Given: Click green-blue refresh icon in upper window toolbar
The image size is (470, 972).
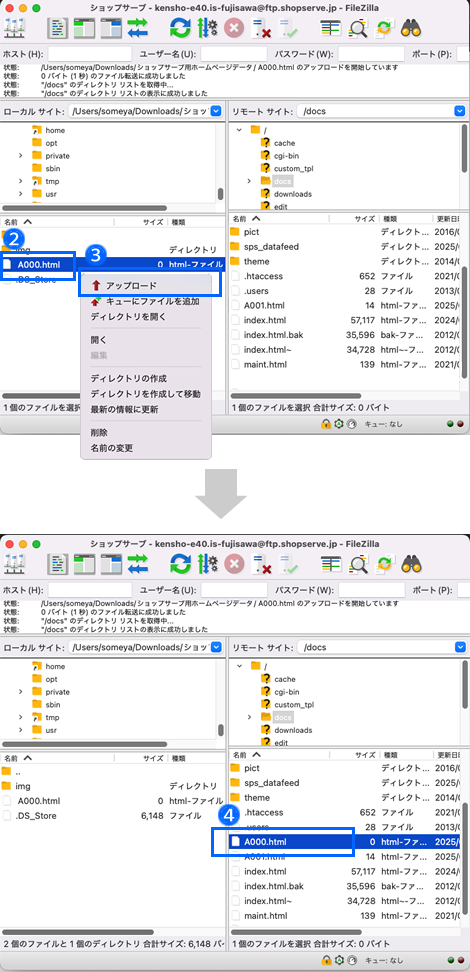Looking at the screenshot, I should click(x=180, y=27).
